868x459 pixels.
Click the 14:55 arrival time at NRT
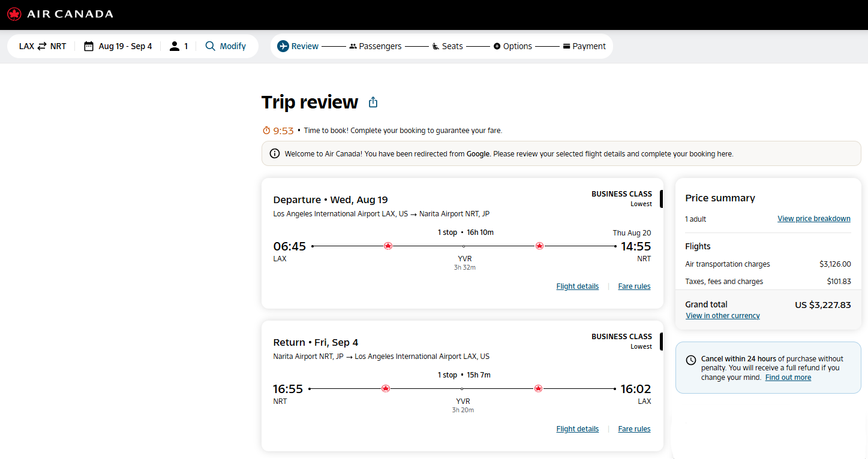[636, 246]
